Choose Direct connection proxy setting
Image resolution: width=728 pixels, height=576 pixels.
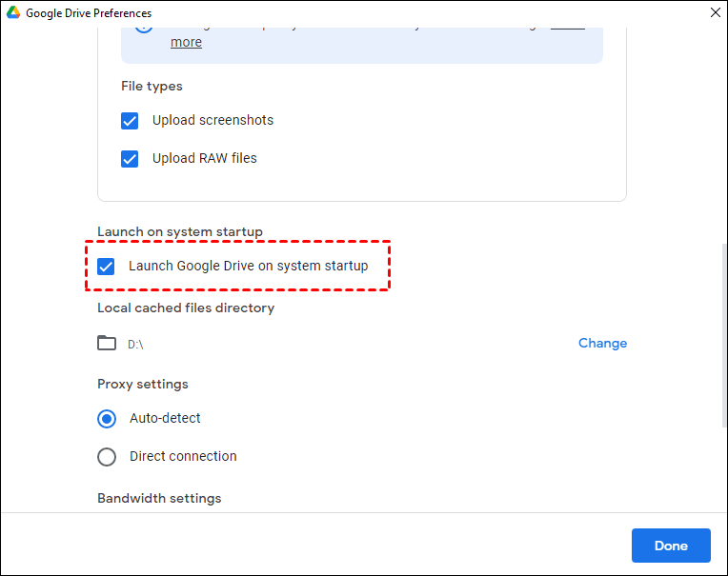pyautogui.click(x=107, y=457)
